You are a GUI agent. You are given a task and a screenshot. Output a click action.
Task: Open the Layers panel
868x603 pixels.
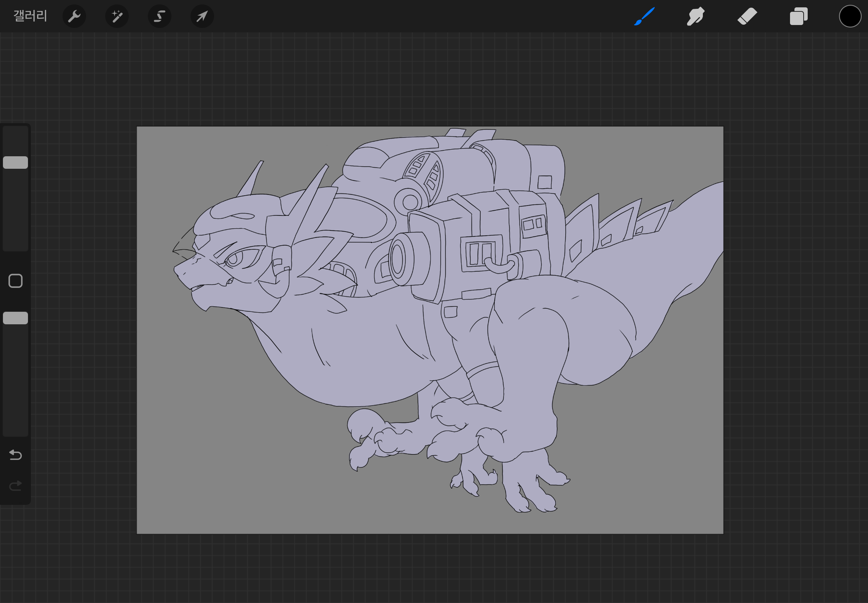pyautogui.click(x=798, y=16)
